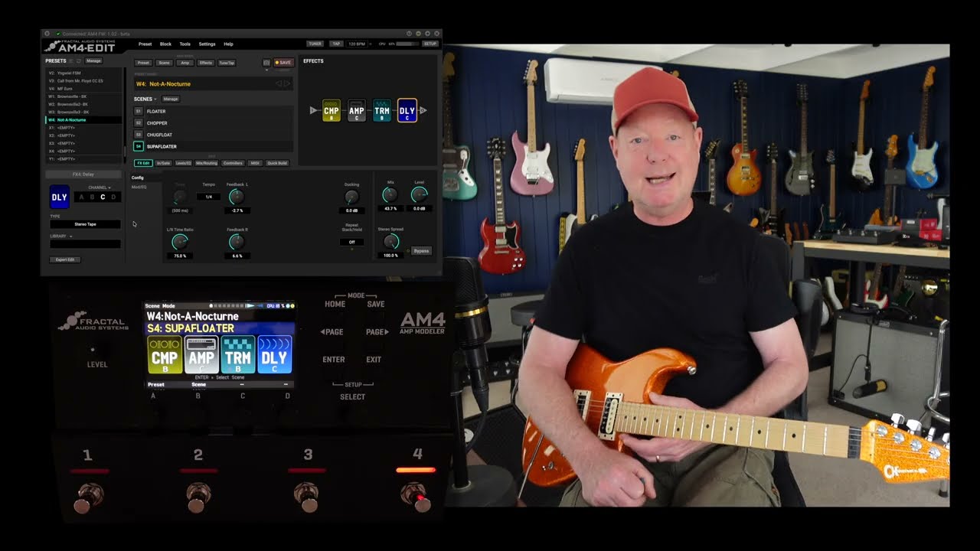Switch delay to channel A
Image resolution: width=980 pixels, height=551 pixels.
point(83,197)
